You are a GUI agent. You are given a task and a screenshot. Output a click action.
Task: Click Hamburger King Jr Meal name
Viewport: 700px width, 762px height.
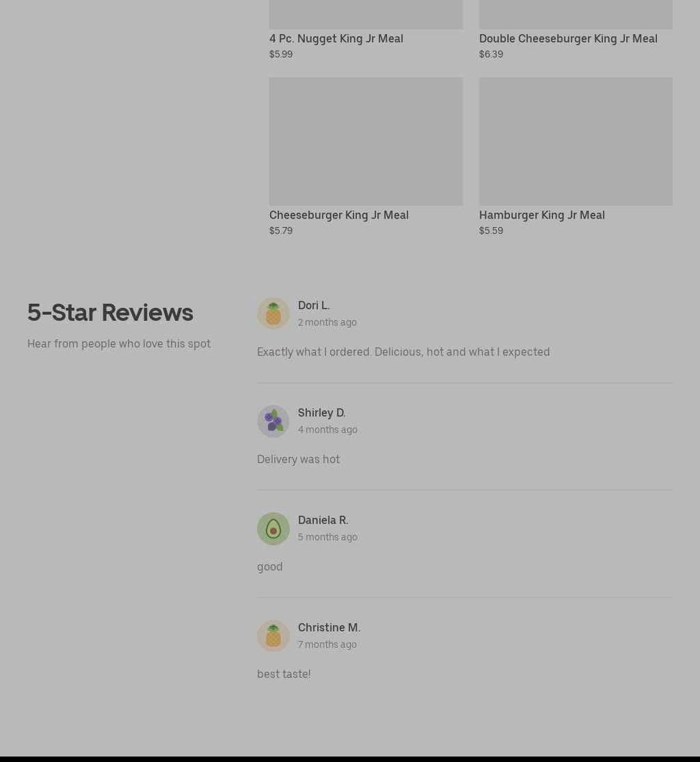coord(542,215)
